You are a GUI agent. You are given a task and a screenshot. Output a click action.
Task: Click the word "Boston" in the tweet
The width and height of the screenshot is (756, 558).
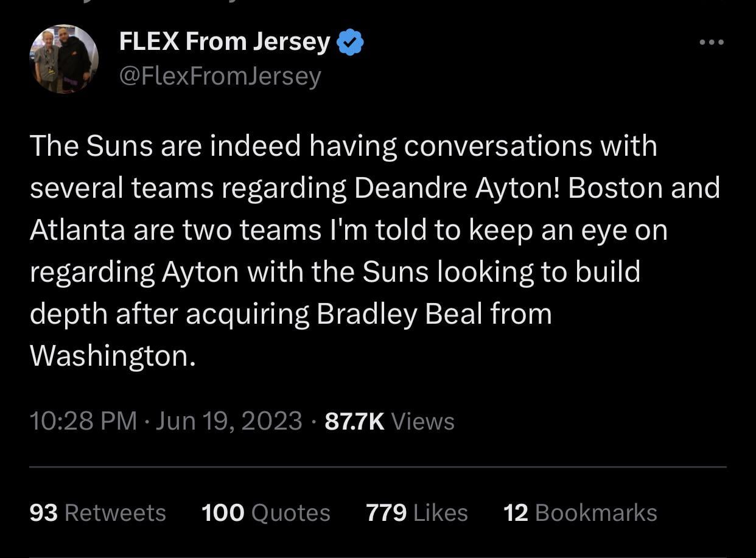[x=615, y=188]
